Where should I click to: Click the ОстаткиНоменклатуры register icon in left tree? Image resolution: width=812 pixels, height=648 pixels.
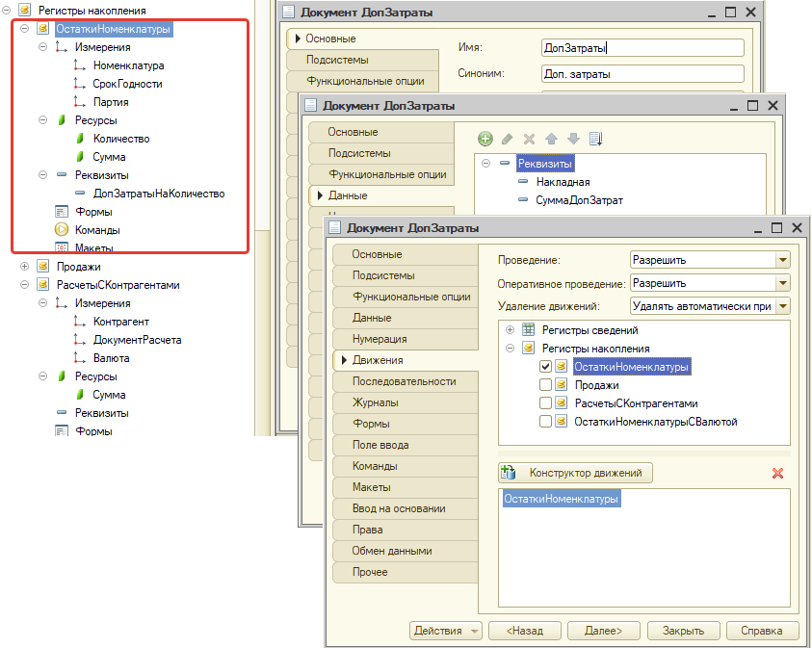[43, 29]
